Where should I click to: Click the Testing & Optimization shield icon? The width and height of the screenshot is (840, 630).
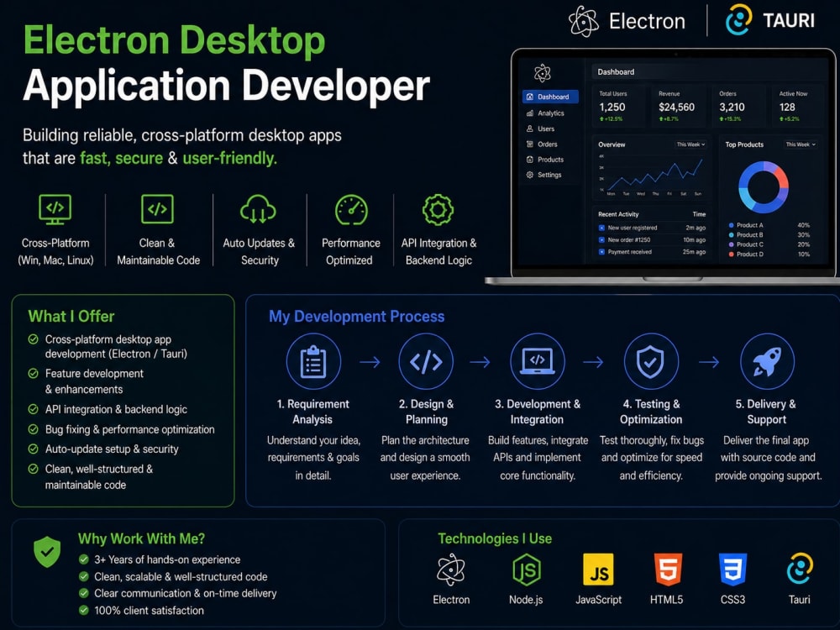click(x=651, y=362)
